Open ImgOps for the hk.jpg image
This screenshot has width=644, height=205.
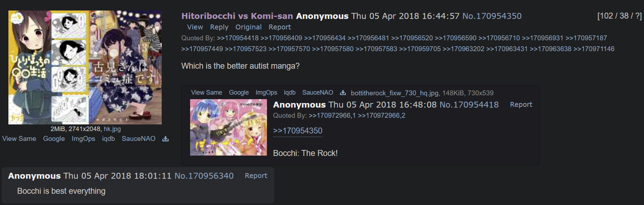83,138
